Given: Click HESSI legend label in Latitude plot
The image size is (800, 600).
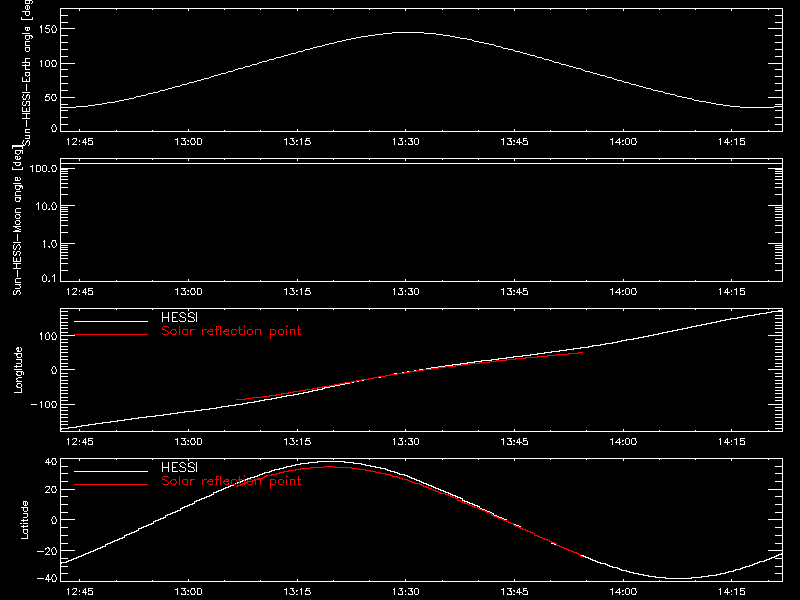Looking at the screenshot, I should tap(179, 467).
